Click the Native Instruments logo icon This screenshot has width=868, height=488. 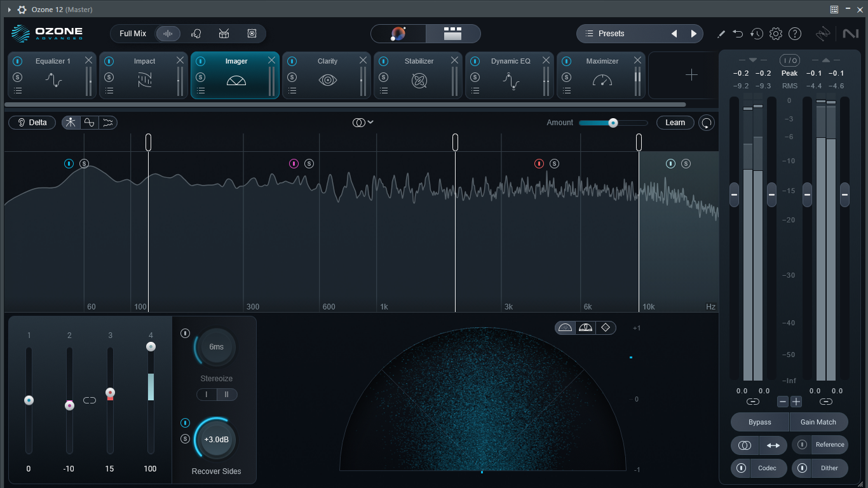click(x=850, y=34)
